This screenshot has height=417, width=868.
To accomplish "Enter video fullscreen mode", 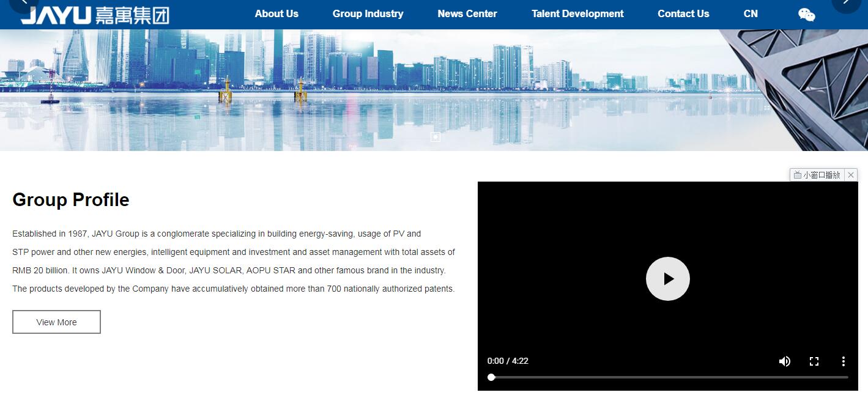I will [814, 361].
